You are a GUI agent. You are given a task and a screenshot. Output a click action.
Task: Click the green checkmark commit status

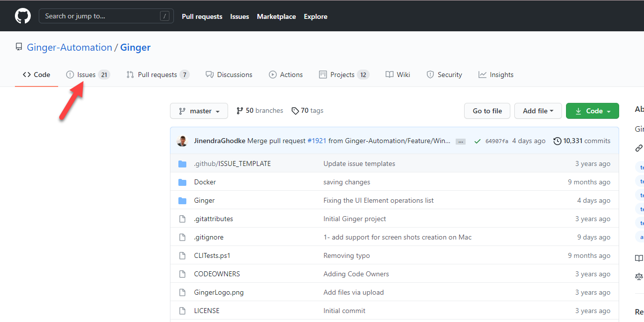pos(477,141)
